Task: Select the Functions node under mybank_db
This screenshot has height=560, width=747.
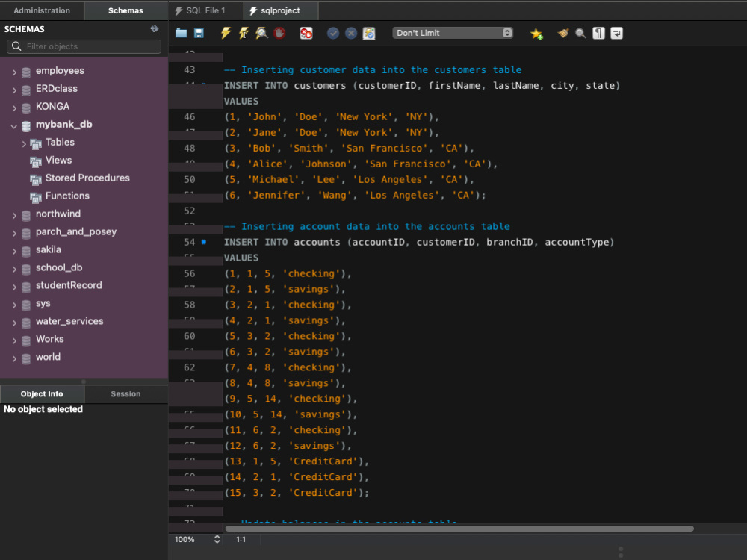Action: click(x=67, y=196)
